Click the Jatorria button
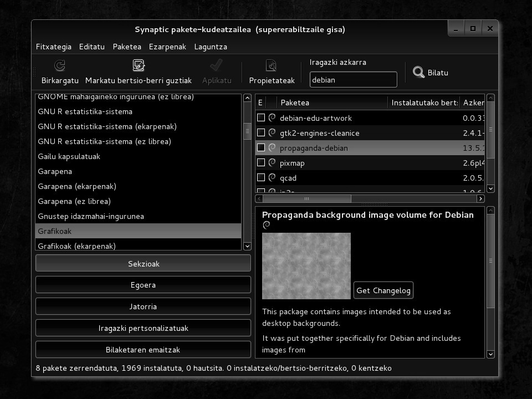Image resolution: width=532 pixels, height=399 pixels. tap(143, 306)
